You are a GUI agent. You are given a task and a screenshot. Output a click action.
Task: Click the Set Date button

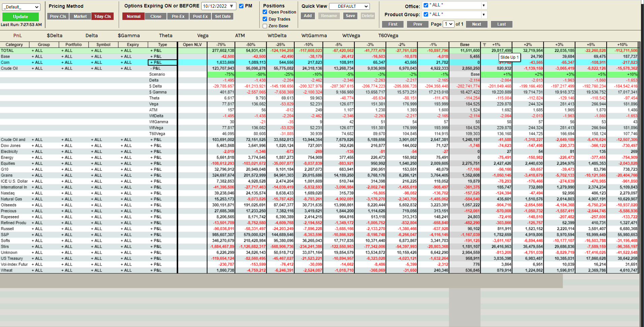click(223, 16)
